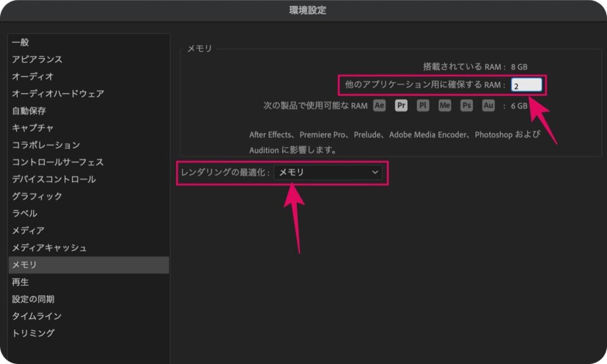Viewport: 607px width, 364px height.
Task: Select グラフィック category
Action: (89, 196)
